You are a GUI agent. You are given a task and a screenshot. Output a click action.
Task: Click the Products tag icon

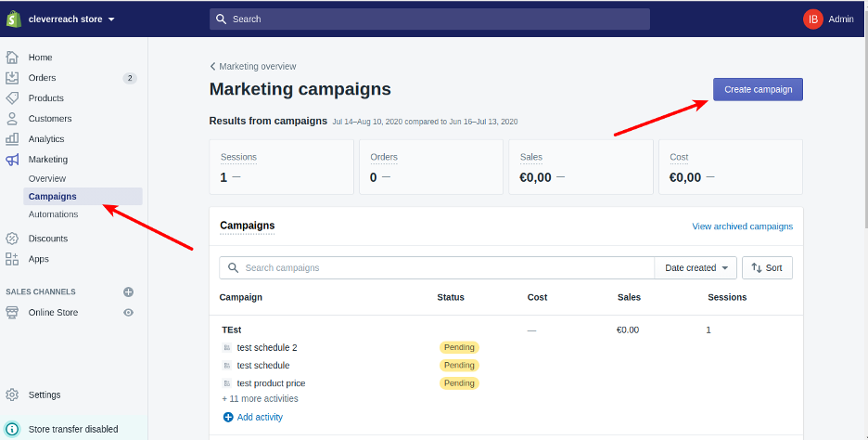[x=12, y=98]
